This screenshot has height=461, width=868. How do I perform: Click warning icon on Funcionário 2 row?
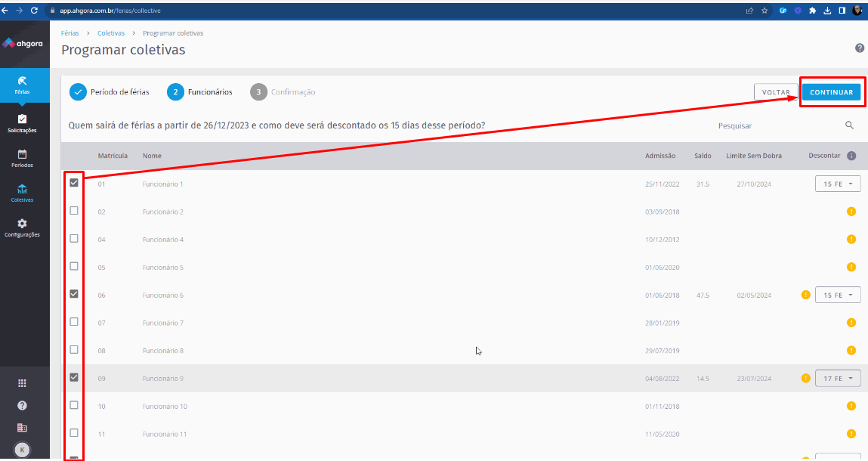(x=851, y=211)
